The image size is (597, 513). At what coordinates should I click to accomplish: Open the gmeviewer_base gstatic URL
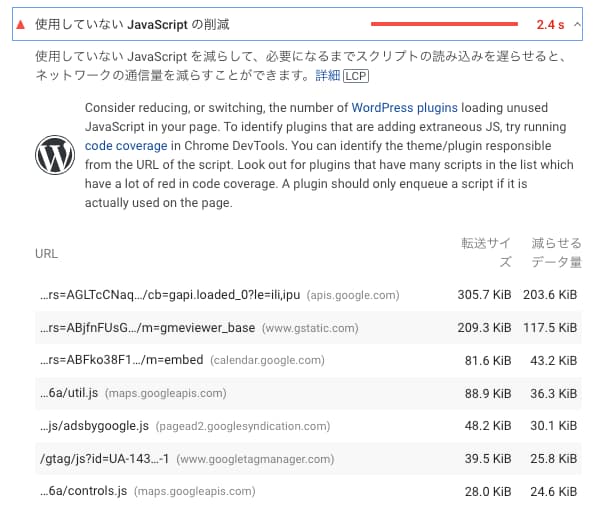pos(199,328)
